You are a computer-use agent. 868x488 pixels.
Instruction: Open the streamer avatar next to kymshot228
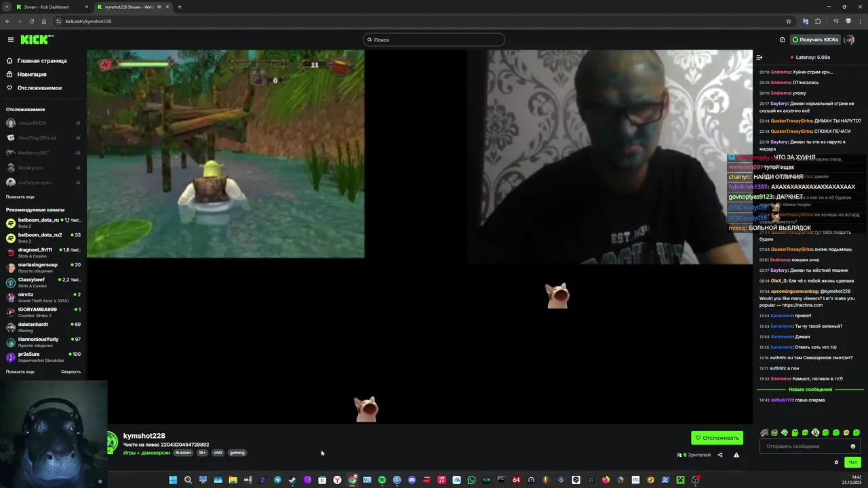coord(112,443)
